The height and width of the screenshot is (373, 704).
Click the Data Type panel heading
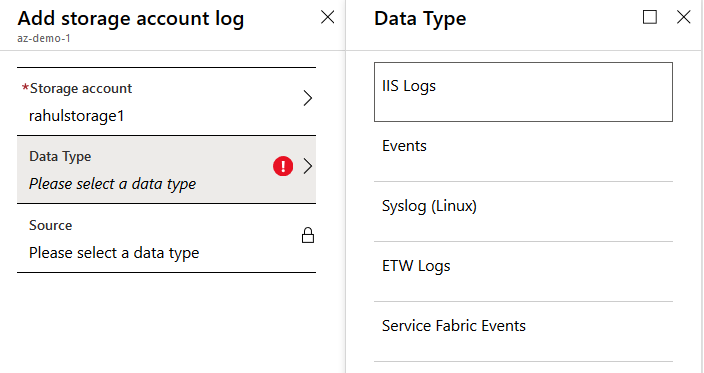click(420, 19)
